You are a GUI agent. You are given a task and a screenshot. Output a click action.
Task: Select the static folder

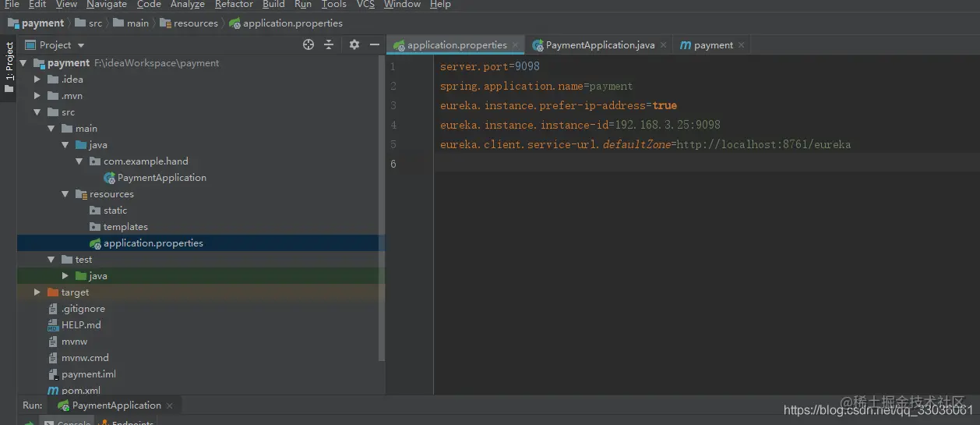pyautogui.click(x=115, y=211)
